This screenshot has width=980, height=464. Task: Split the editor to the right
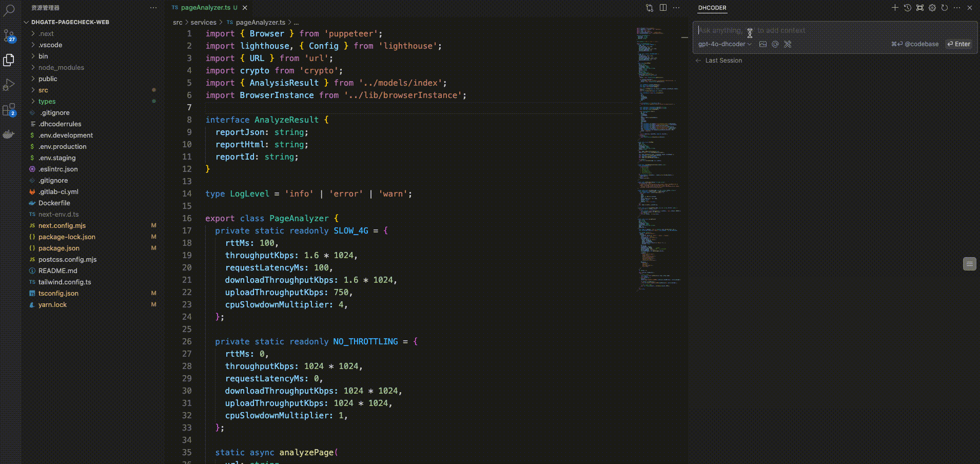click(663, 8)
